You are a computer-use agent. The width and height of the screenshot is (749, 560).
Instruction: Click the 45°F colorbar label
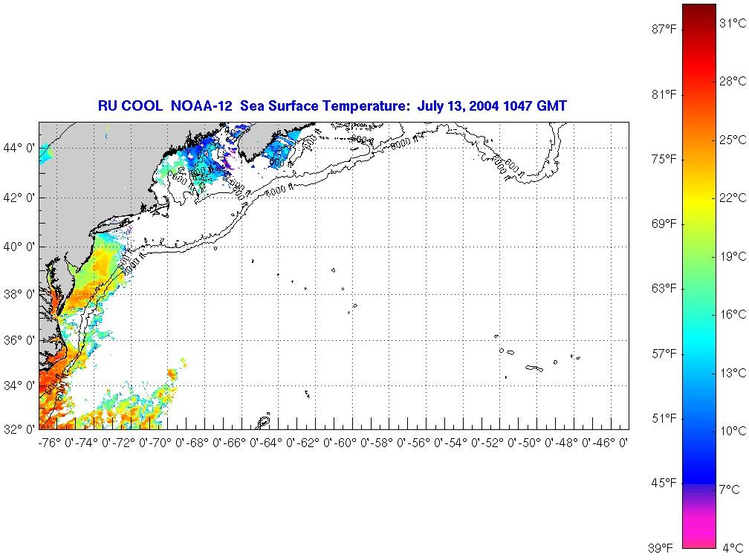pyautogui.click(x=664, y=484)
